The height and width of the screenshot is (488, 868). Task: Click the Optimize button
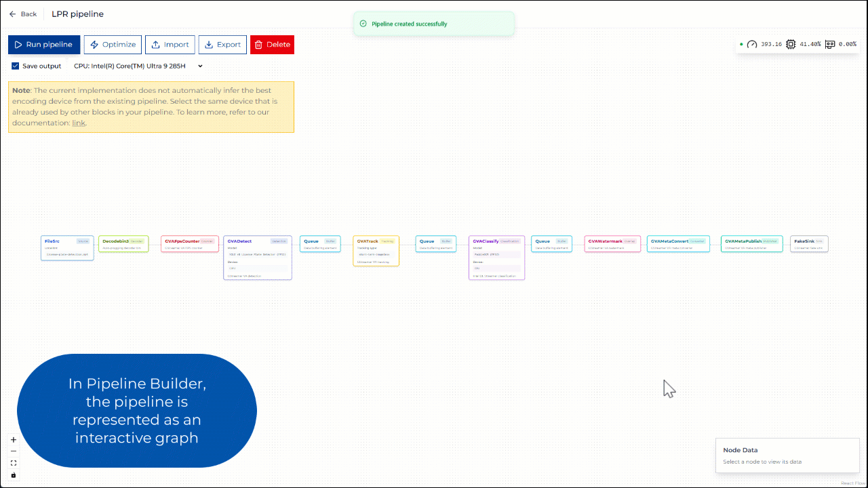(x=113, y=44)
